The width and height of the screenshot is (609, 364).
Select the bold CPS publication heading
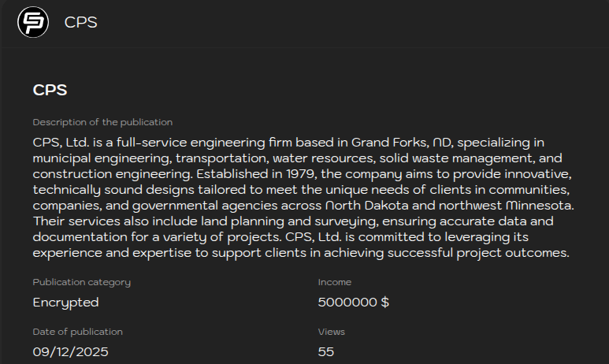click(50, 90)
